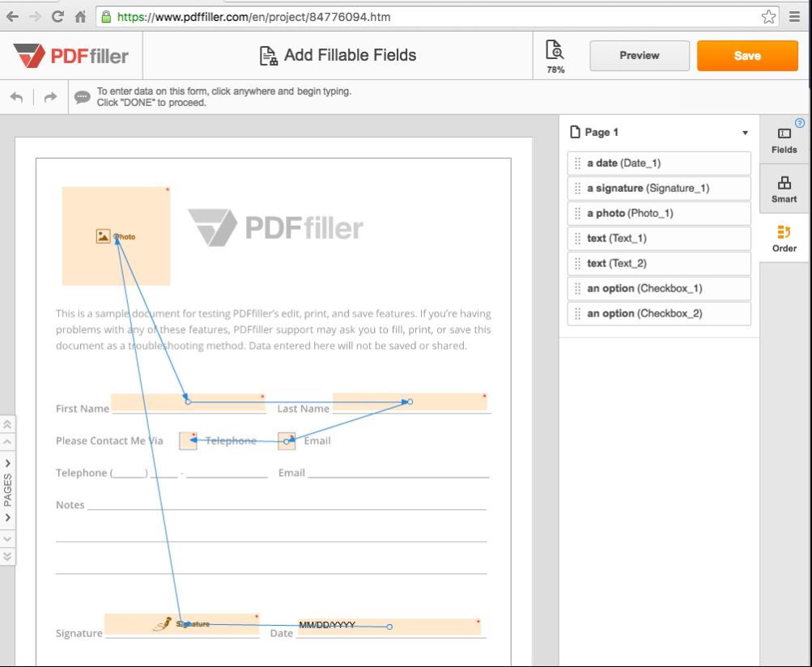
Task: Undo the last action
Action: (16, 97)
